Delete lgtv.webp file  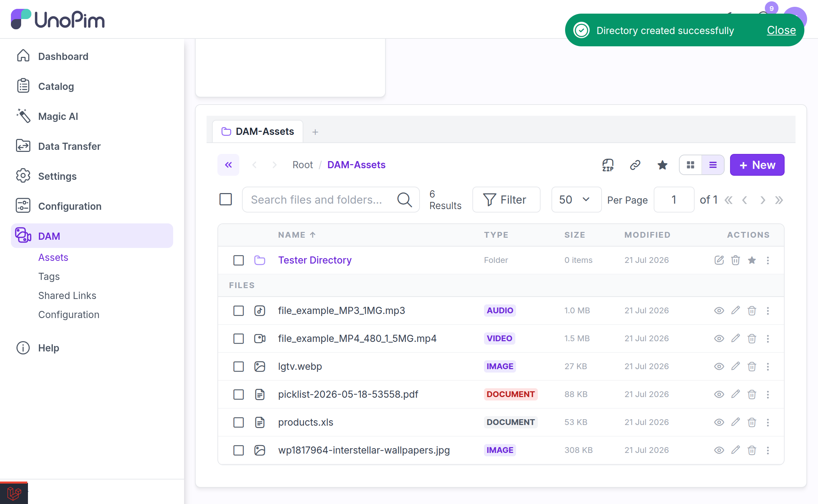coord(752,366)
